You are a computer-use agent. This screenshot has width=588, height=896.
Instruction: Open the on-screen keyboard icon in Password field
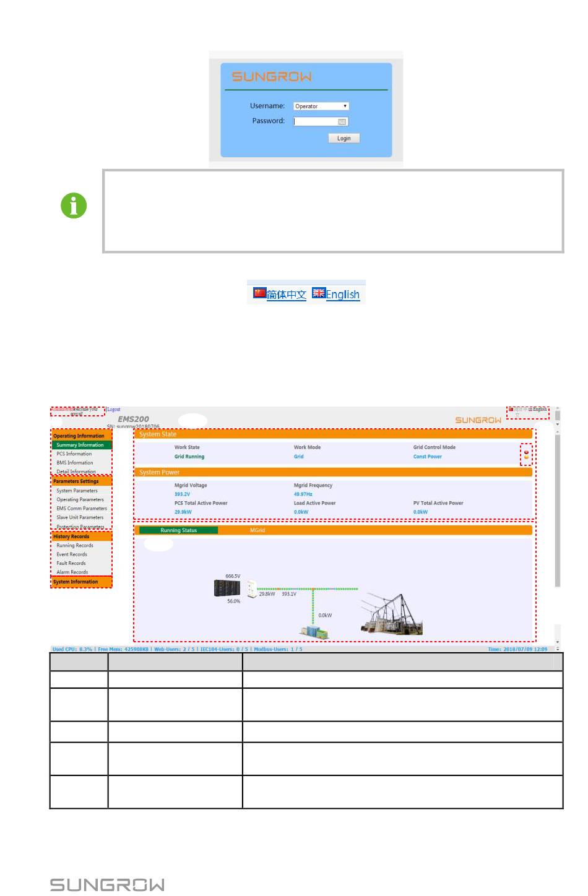coord(342,122)
